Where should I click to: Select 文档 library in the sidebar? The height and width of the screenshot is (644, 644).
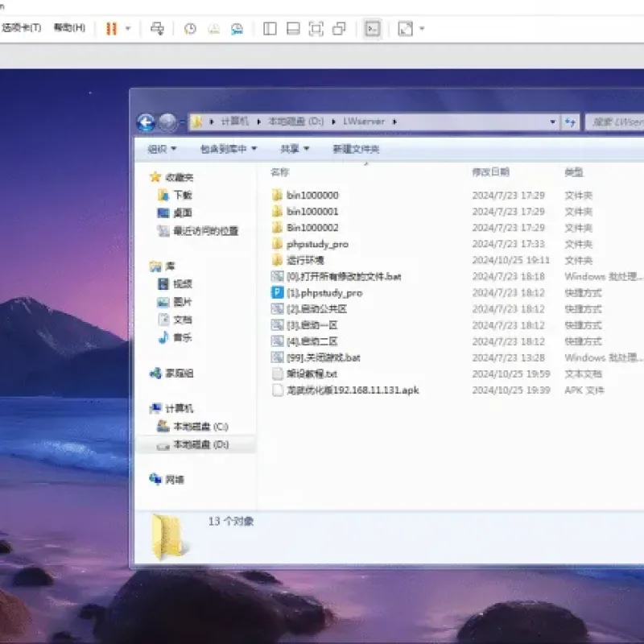point(183,320)
